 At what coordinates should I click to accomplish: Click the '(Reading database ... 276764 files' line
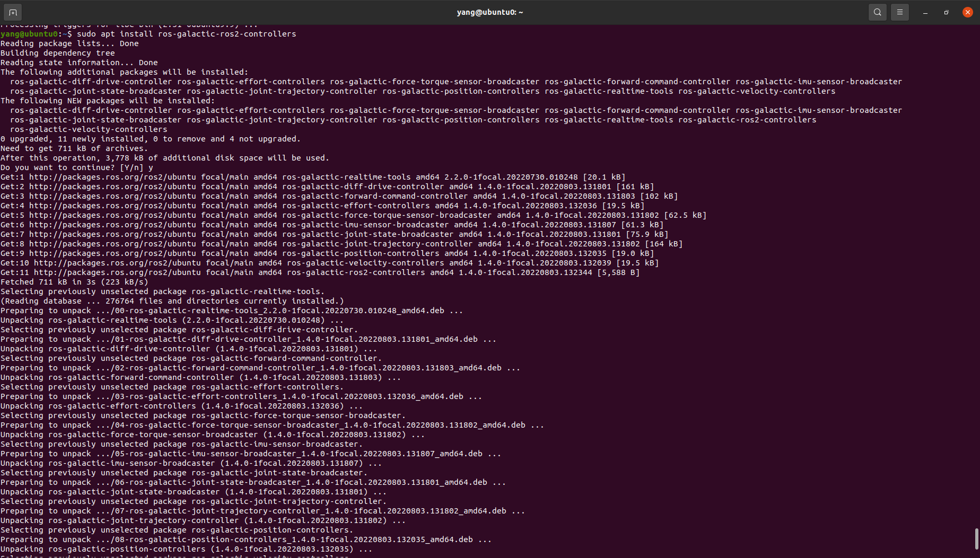pyautogui.click(x=172, y=301)
